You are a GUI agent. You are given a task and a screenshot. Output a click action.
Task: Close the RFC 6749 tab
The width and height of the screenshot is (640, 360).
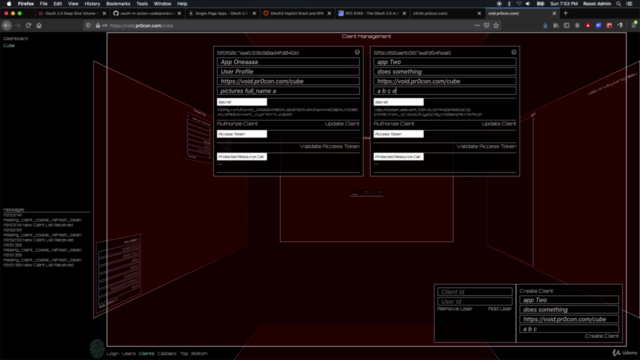(x=404, y=13)
